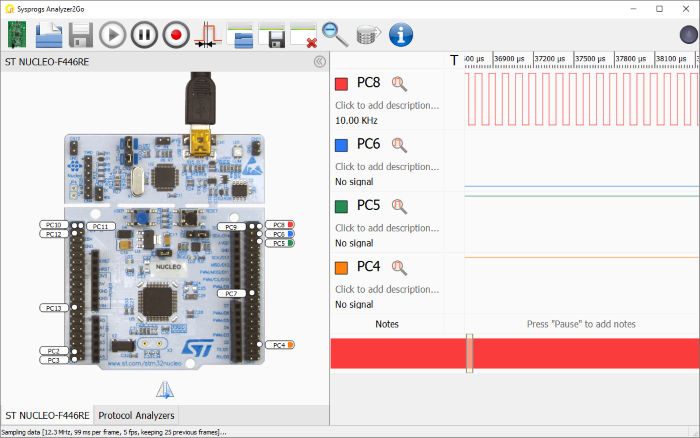Enable the PC2 pin on the board
This screenshot has height=438, width=700.
pos(54,351)
